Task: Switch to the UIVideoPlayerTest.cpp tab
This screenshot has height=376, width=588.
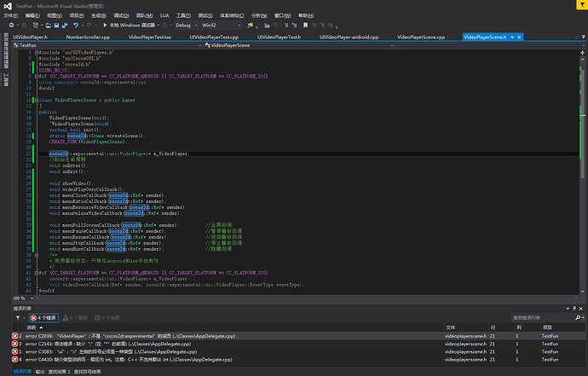Action: (x=212, y=38)
